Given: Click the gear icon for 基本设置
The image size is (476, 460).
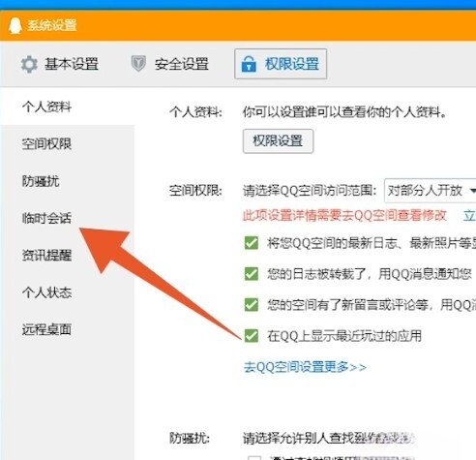Looking at the screenshot, I should pos(29,64).
